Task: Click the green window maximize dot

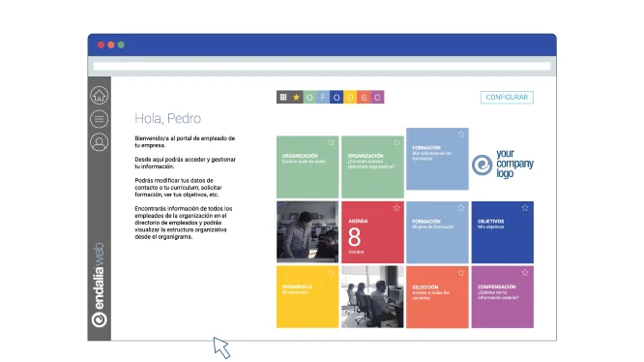Action: coord(121,45)
